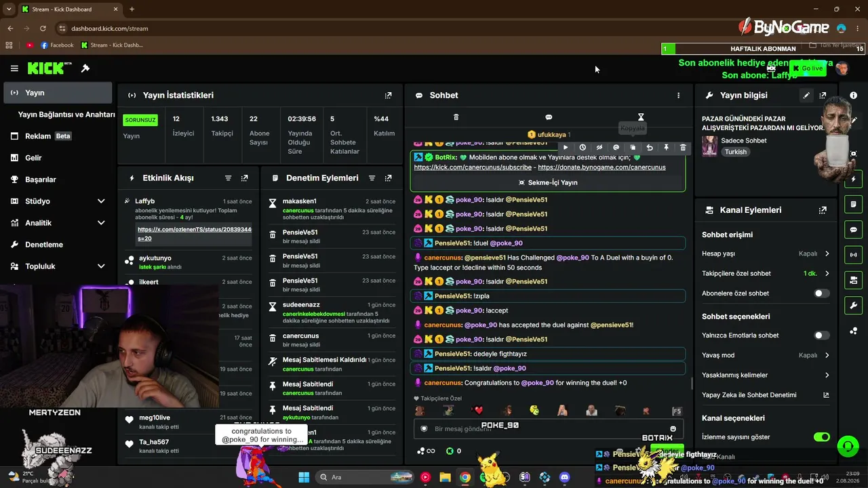
Task: Switch to the Stream - Kick Dashboard browser tab
Action: [x=69, y=9]
